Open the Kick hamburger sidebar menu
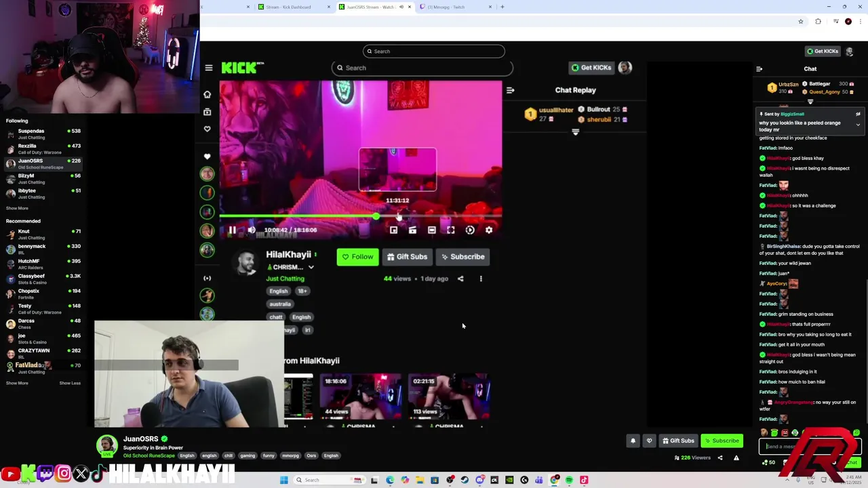The height and width of the screenshot is (488, 868). coord(209,68)
